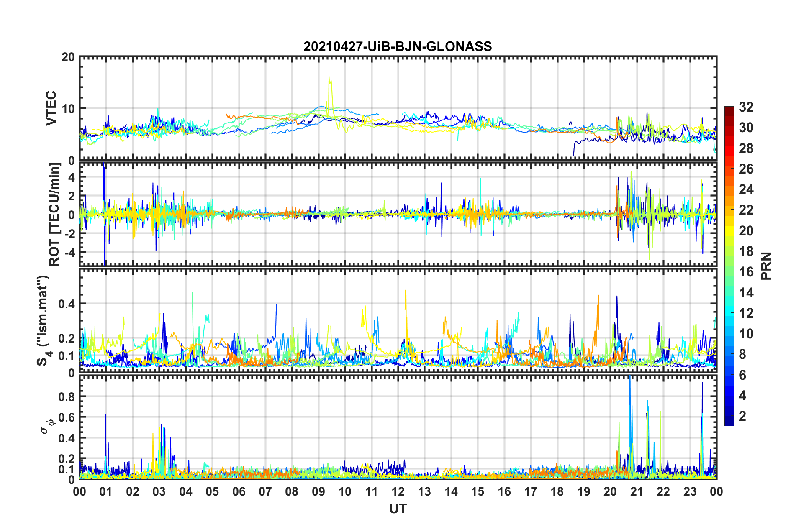Click the PRN colorbar

pos(729,266)
